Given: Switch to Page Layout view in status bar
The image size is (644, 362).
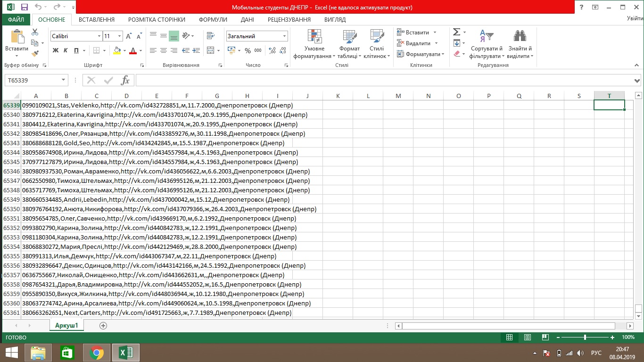Looking at the screenshot, I should pyautogui.click(x=527, y=337).
